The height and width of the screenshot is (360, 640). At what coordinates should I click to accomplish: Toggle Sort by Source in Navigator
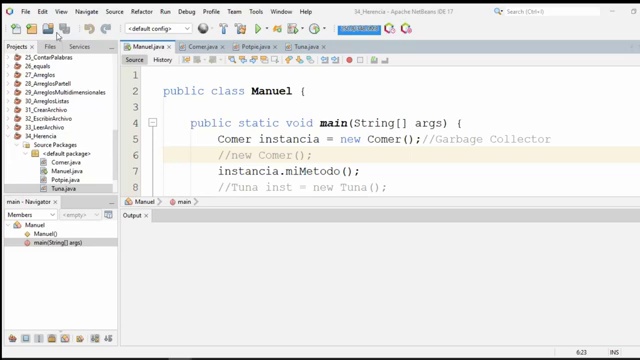pyautogui.click(x=108, y=338)
